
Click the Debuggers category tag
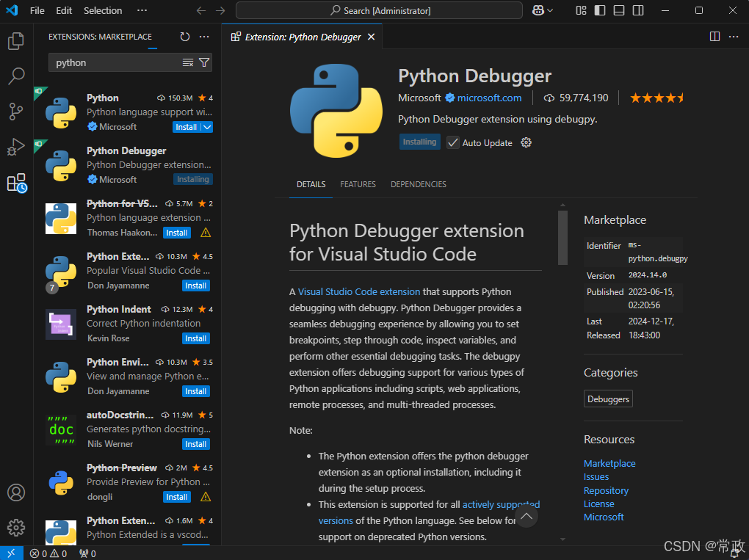[x=608, y=399]
